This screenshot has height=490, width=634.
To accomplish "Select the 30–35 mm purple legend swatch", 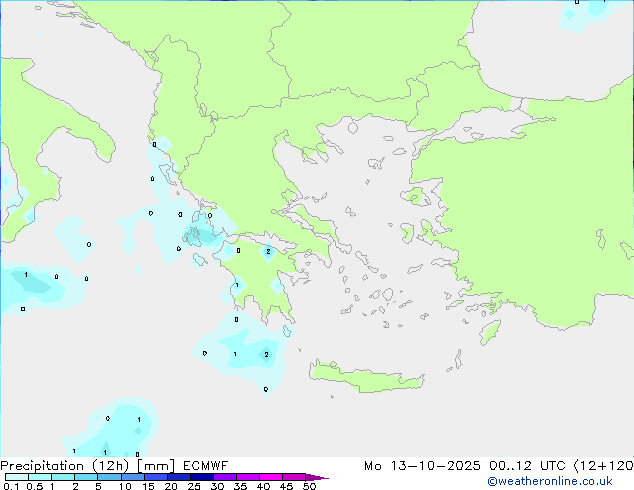I will click(x=224, y=477).
